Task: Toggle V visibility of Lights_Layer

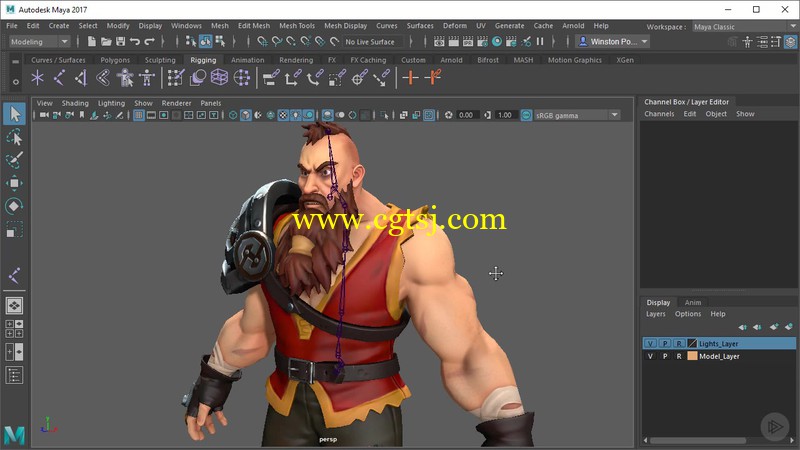Action: 650,343
